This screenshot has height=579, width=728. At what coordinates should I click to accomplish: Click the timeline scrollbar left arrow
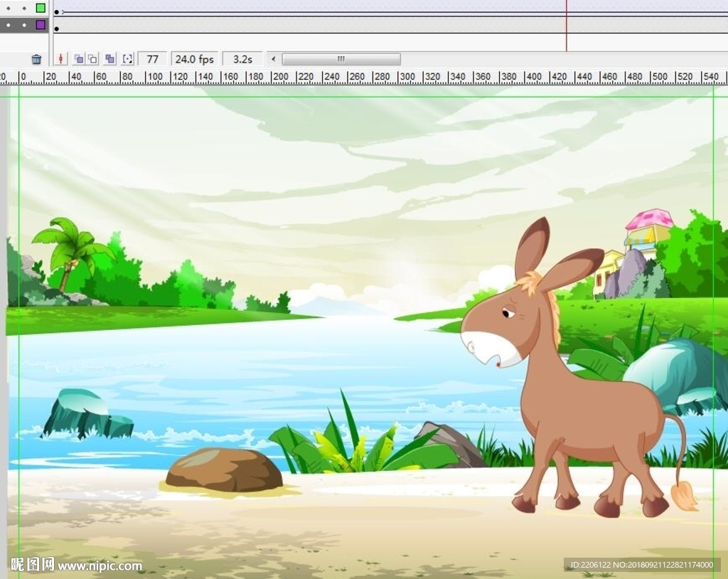pos(273,59)
